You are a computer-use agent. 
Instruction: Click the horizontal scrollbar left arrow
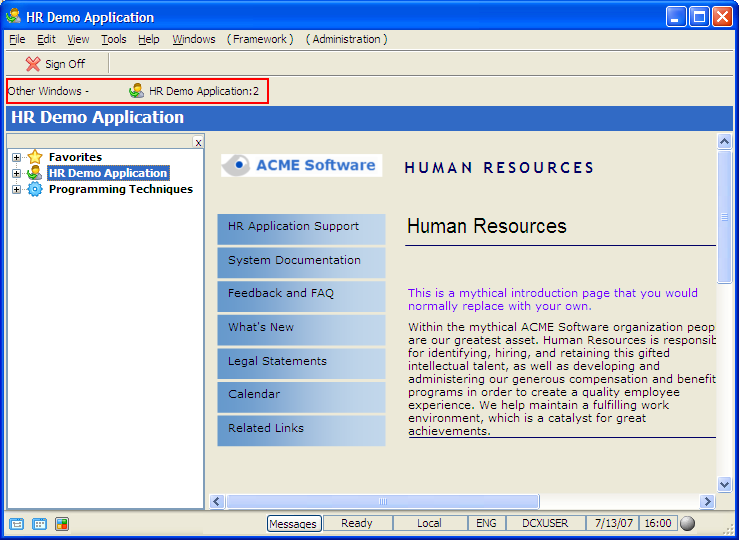(217, 501)
